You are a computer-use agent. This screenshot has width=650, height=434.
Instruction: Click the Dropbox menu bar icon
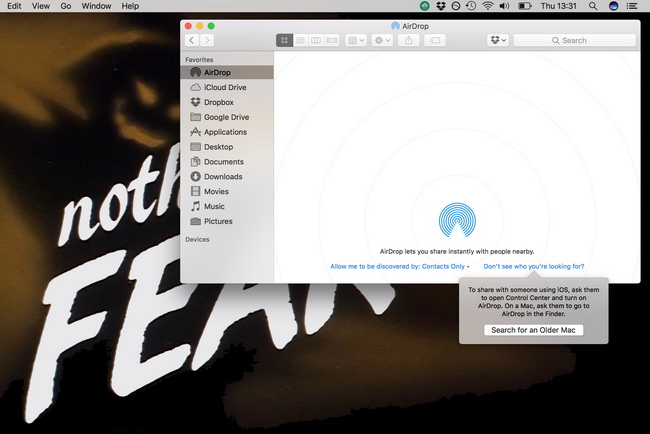441,6
